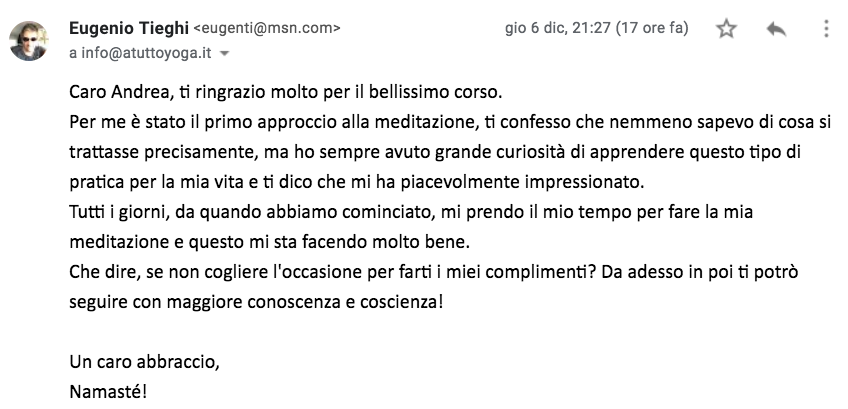The image size is (848, 409).
Task: Click the relative time text '17 ore fa'
Action: point(653,28)
